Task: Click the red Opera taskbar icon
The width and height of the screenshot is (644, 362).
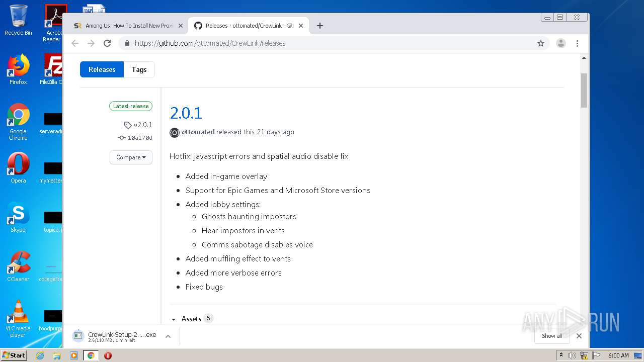Action: [x=108, y=355]
